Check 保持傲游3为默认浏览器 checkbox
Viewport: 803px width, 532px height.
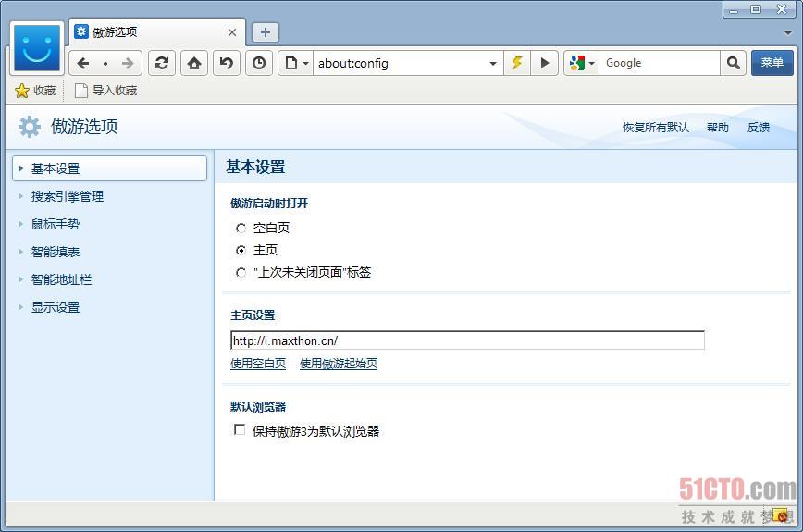coord(240,429)
